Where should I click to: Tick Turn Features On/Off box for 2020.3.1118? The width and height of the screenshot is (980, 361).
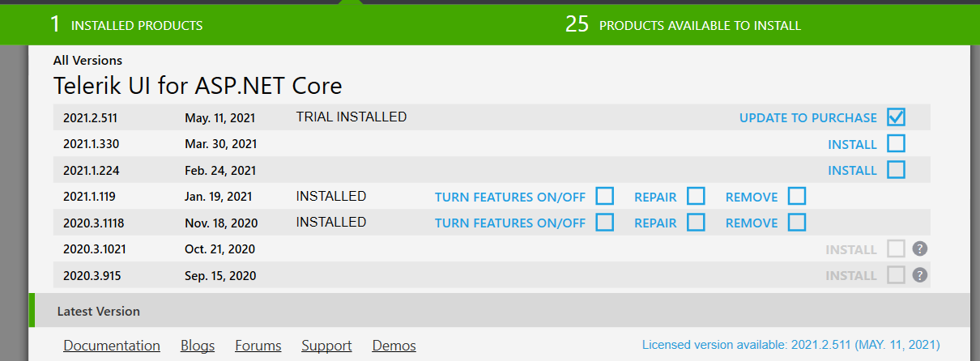coord(604,223)
